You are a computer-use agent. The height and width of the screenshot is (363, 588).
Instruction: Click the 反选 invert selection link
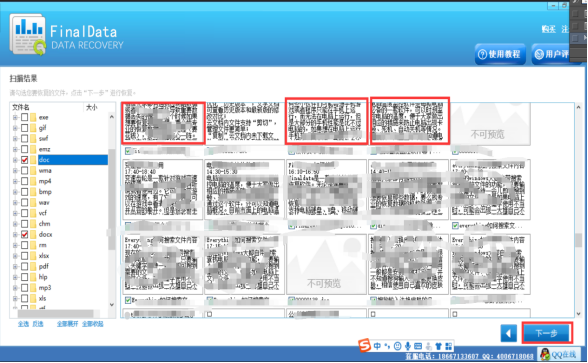pyautogui.click(x=38, y=324)
